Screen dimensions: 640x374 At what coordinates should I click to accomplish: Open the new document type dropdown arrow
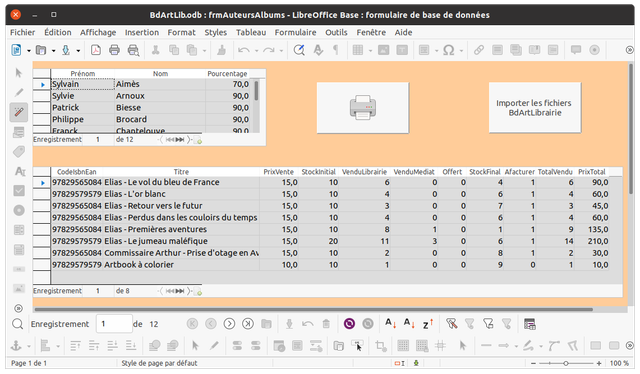click(x=29, y=51)
